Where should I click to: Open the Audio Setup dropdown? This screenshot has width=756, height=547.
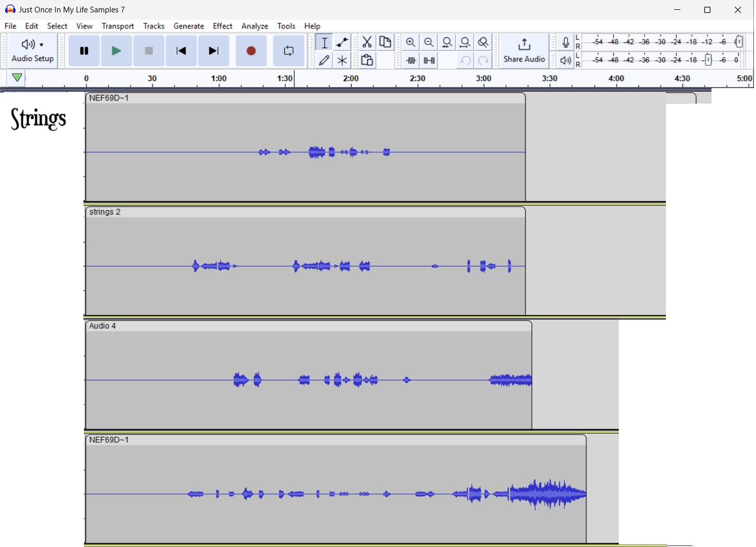(33, 51)
